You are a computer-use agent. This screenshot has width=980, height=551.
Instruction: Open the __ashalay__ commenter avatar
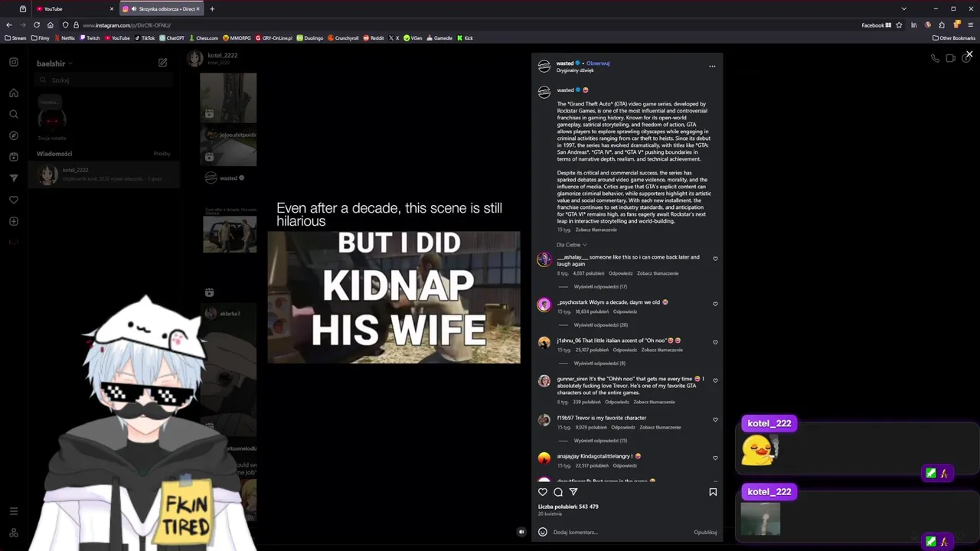pyautogui.click(x=544, y=260)
